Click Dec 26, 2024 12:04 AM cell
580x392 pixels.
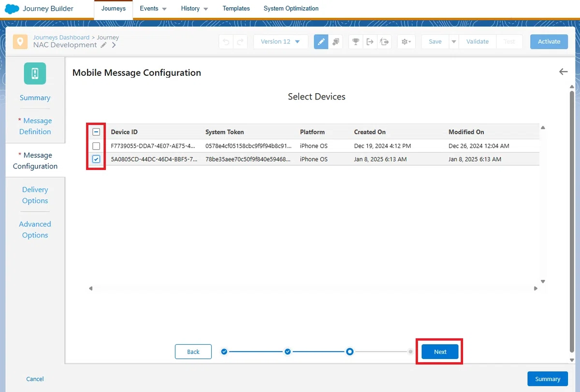pyautogui.click(x=478, y=146)
